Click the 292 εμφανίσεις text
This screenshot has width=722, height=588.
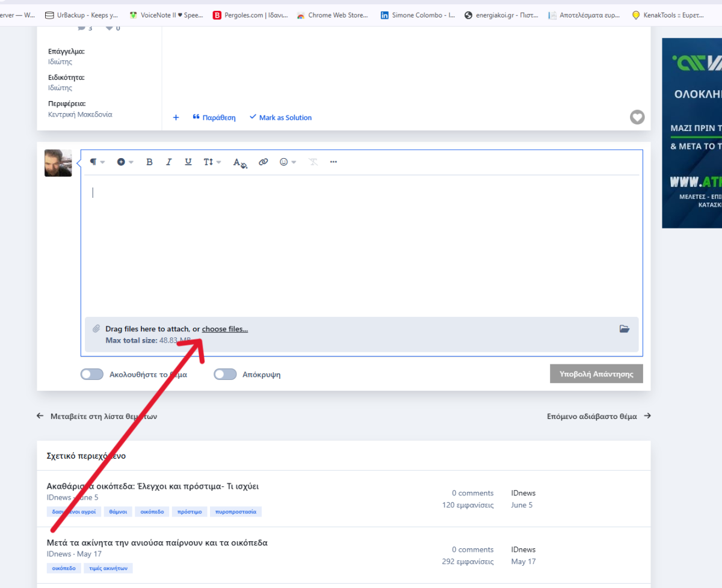[x=467, y=562]
